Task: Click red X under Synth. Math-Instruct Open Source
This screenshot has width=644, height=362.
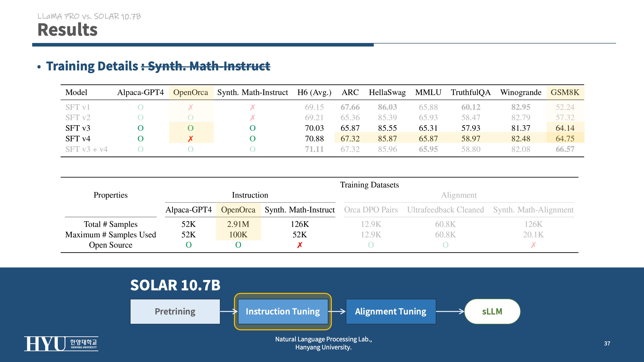Action: (299, 245)
